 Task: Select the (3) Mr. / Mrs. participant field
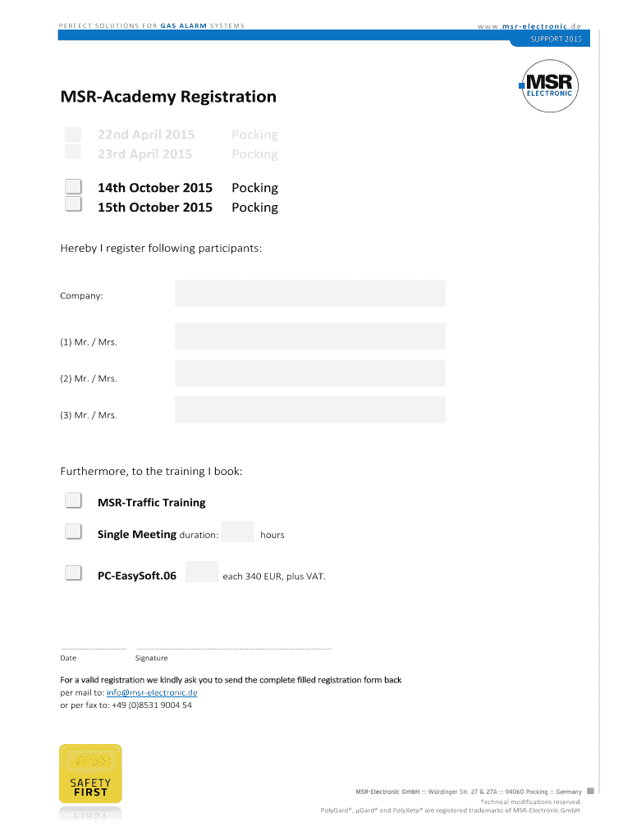(309, 410)
